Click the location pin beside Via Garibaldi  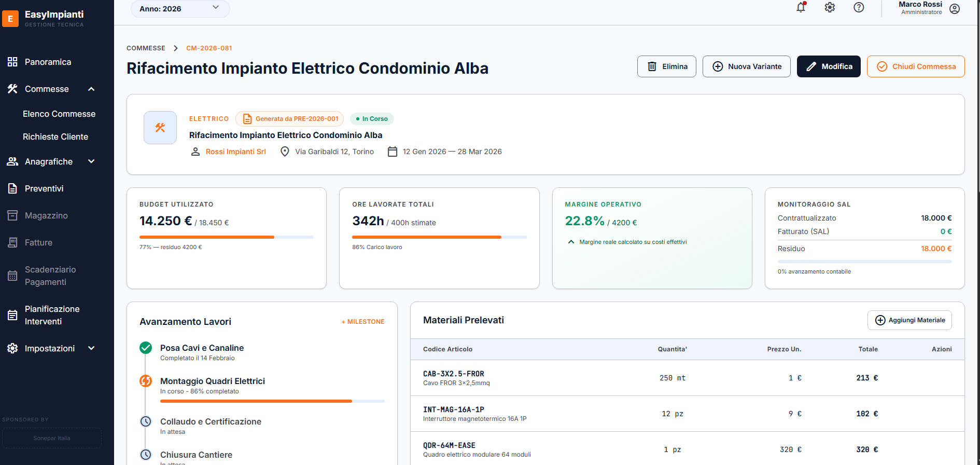(285, 152)
